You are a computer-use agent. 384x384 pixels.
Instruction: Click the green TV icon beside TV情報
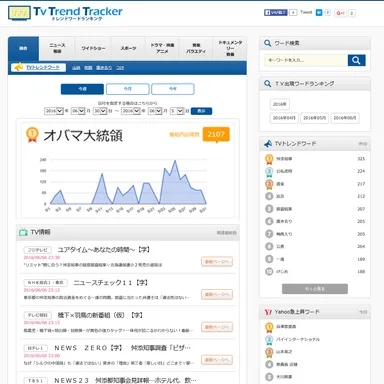[x=23, y=232]
